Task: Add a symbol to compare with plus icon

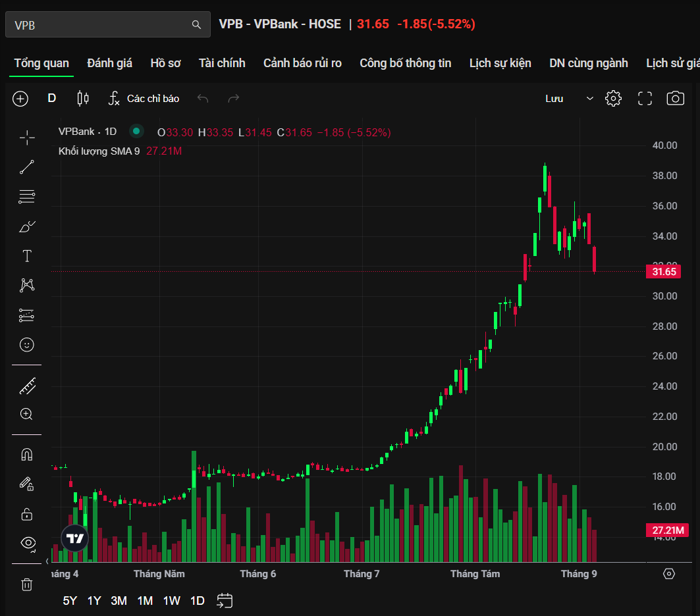Action: click(20, 99)
